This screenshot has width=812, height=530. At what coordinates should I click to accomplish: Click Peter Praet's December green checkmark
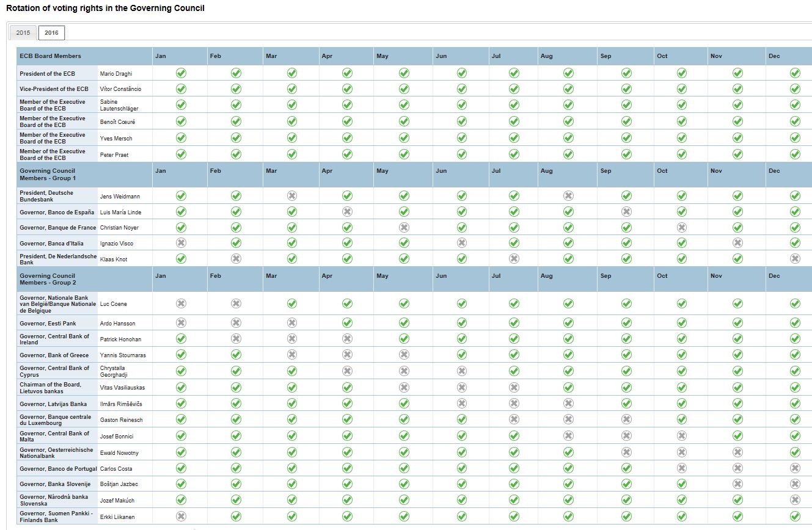click(795, 154)
